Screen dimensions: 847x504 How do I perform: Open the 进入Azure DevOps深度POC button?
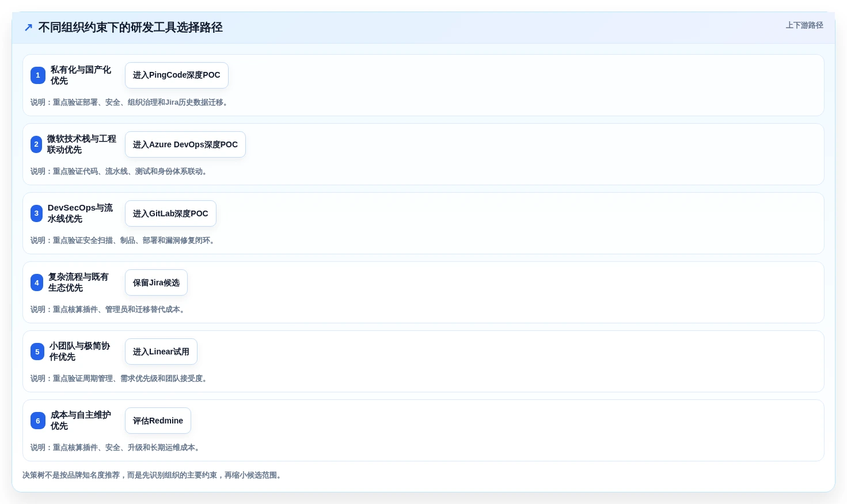[185, 144]
